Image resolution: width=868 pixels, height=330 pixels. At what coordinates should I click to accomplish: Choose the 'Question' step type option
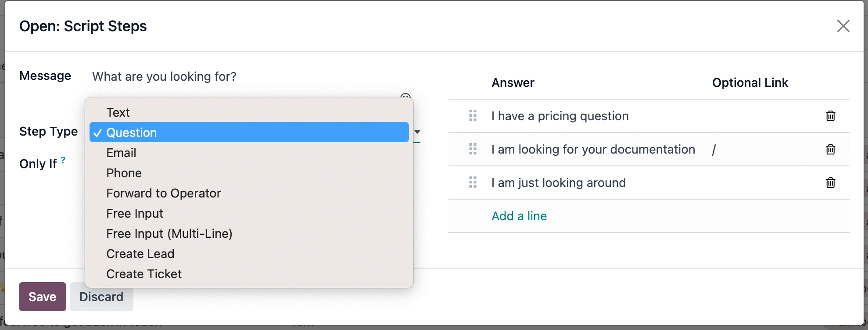132,133
